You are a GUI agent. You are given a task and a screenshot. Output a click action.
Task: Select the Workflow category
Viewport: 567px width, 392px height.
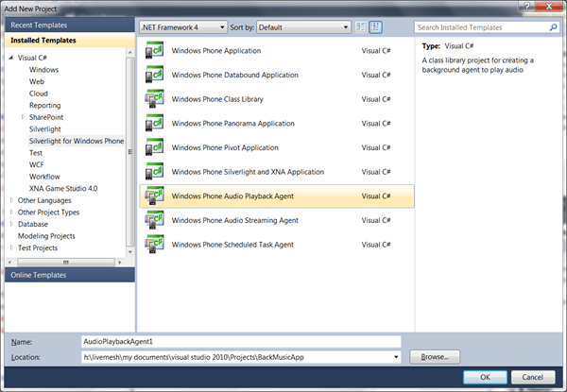pos(44,177)
